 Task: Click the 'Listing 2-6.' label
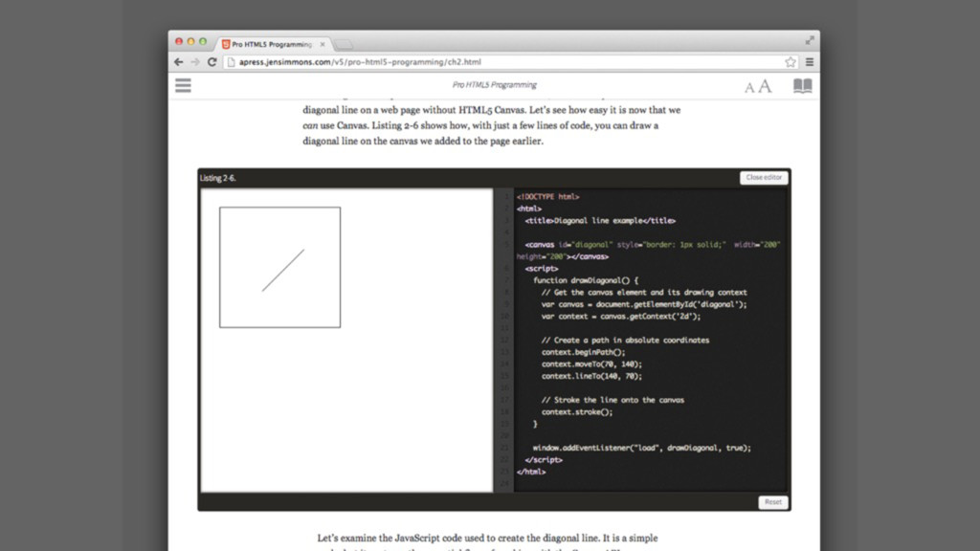click(218, 178)
